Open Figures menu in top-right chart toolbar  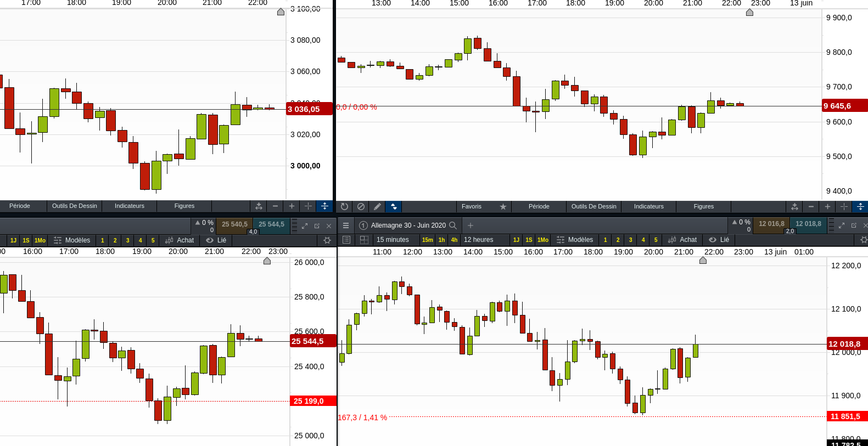(704, 207)
